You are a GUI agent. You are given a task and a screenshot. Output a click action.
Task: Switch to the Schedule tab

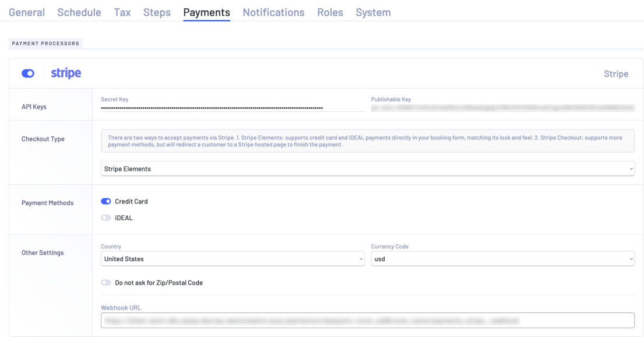(79, 12)
